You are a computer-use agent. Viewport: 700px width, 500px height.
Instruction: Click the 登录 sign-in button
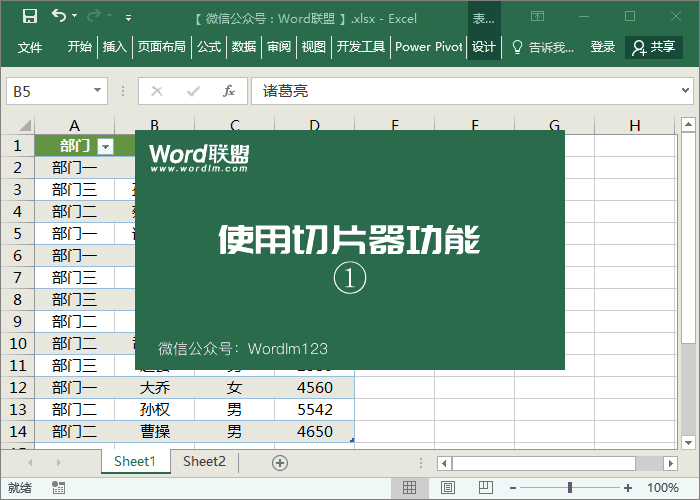pos(603,47)
